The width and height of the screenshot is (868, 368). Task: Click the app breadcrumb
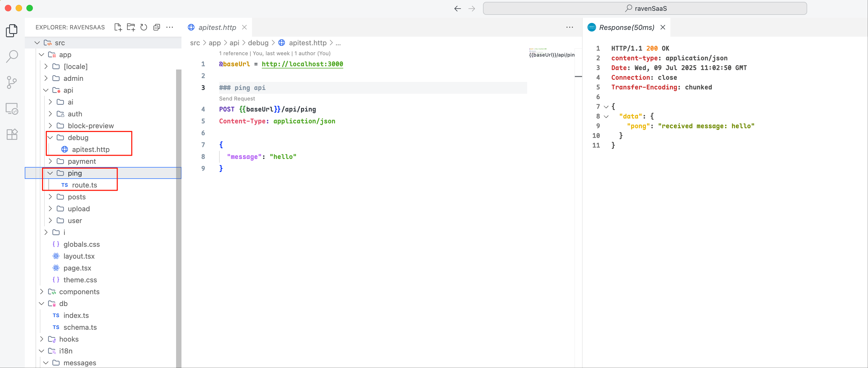point(215,43)
